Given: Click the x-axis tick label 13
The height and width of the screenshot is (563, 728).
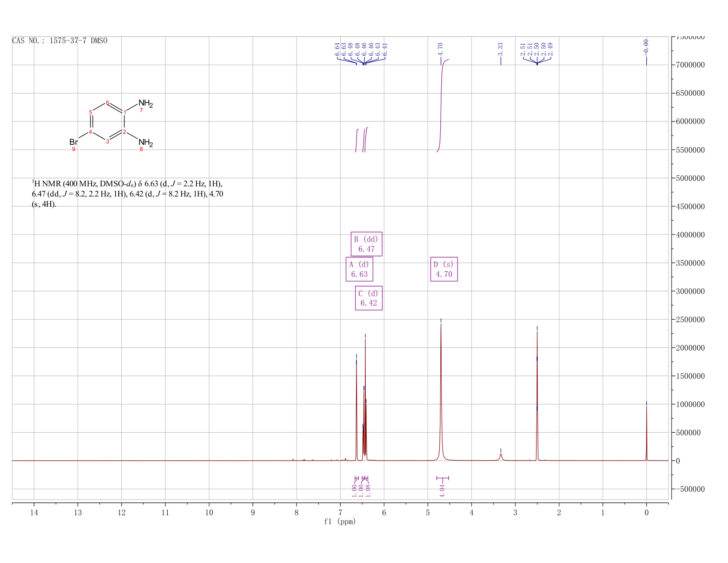Looking at the screenshot, I should [78, 512].
